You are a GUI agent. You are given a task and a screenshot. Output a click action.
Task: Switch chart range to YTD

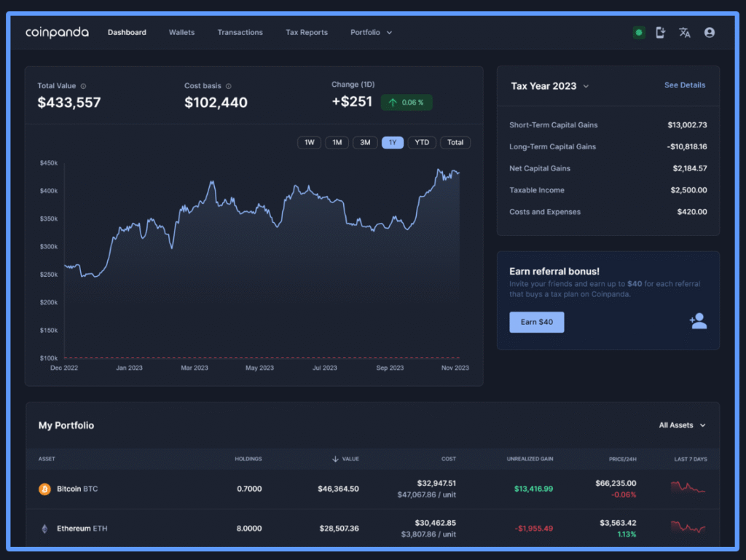(x=422, y=143)
